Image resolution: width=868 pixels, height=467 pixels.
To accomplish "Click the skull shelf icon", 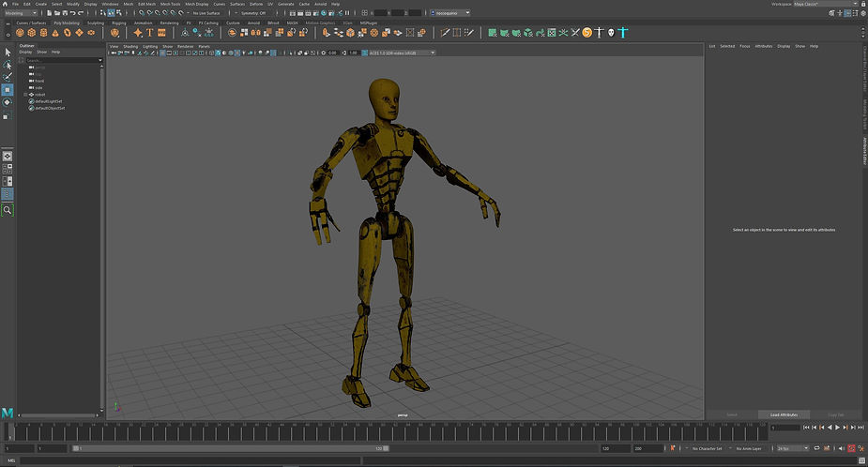I will 611,33.
